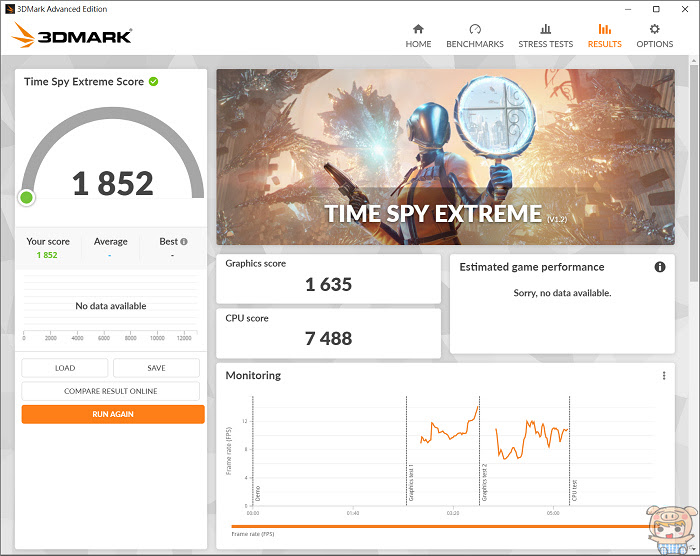
Task: Click the orange Frame rate legend bar
Action: click(442, 527)
